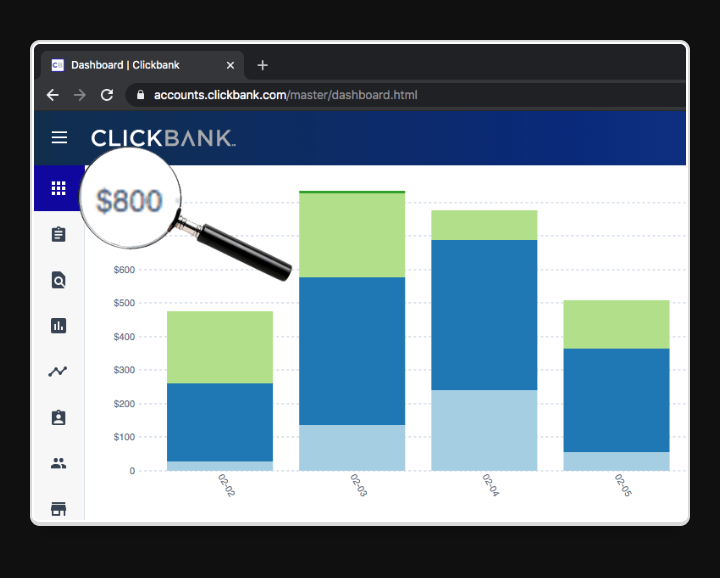
Task: Open the clipboard icon in sidebar
Action: pyautogui.click(x=59, y=234)
